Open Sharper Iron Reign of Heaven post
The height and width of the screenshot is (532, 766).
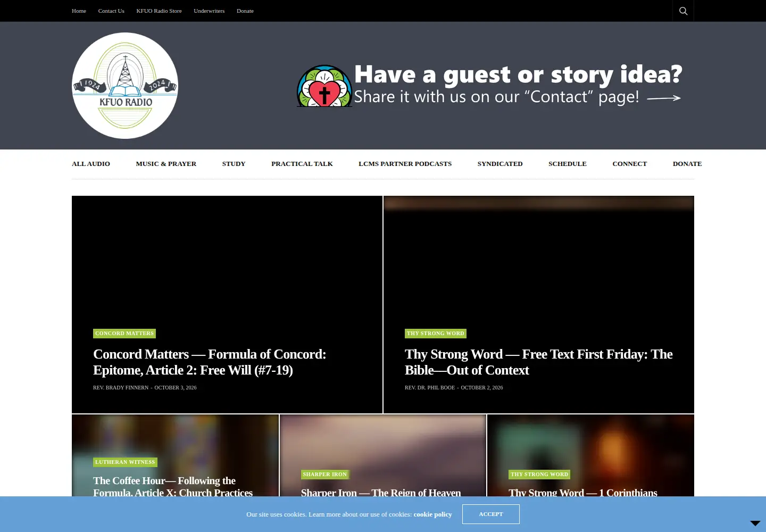click(381, 492)
